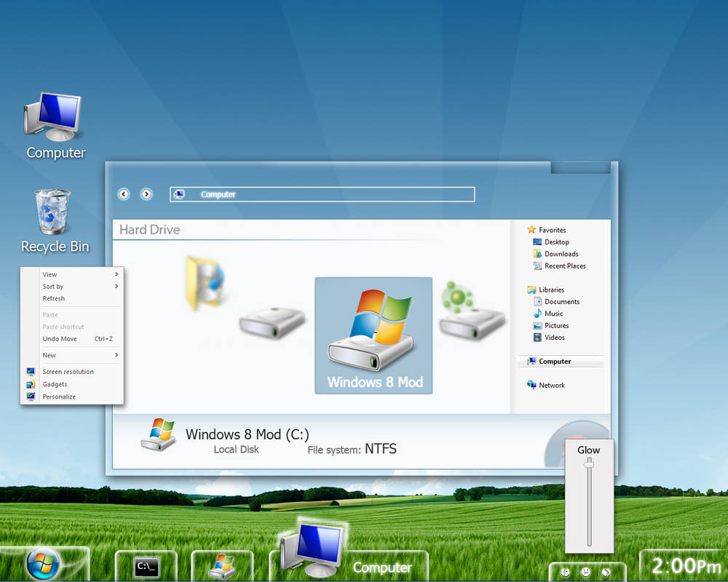
Task: Open the Computer desktop icon
Action: [55, 125]
